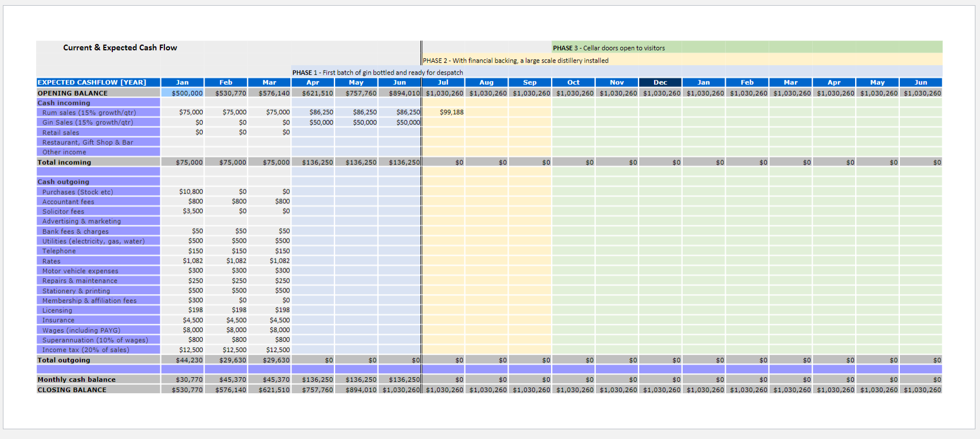Select the $44,230 total outgoing cell

coord(189,360)
